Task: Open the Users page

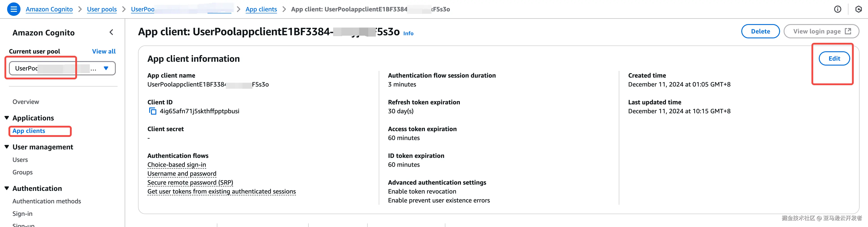Action: tap(20, 160)
